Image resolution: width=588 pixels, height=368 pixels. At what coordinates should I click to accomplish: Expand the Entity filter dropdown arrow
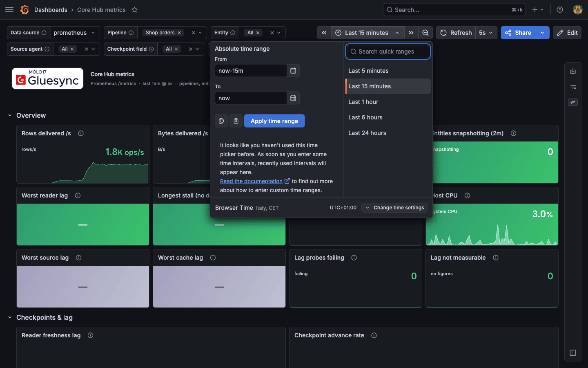[x=279, y=33]
